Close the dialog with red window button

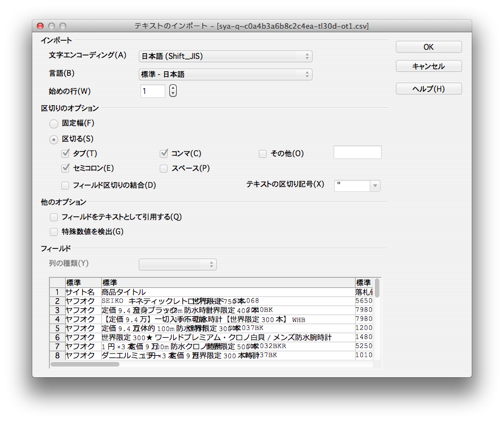coord(40,26)
